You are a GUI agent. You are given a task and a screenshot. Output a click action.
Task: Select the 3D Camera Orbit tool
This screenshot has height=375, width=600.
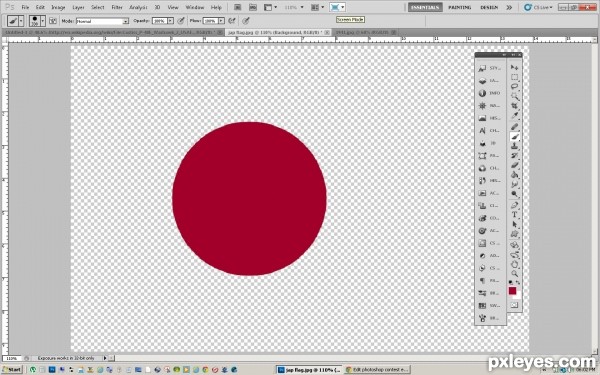[x=514, y=254]
